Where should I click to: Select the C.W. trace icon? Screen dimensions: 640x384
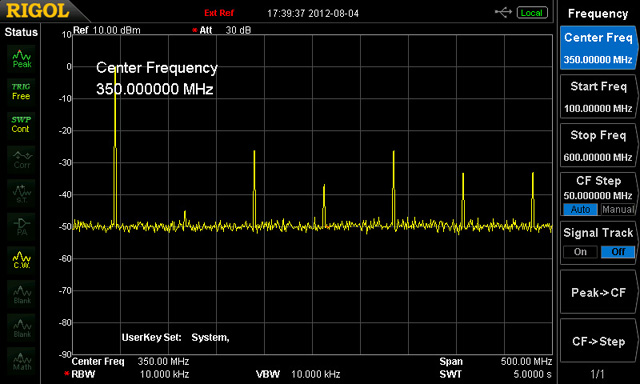coord(21,260)
